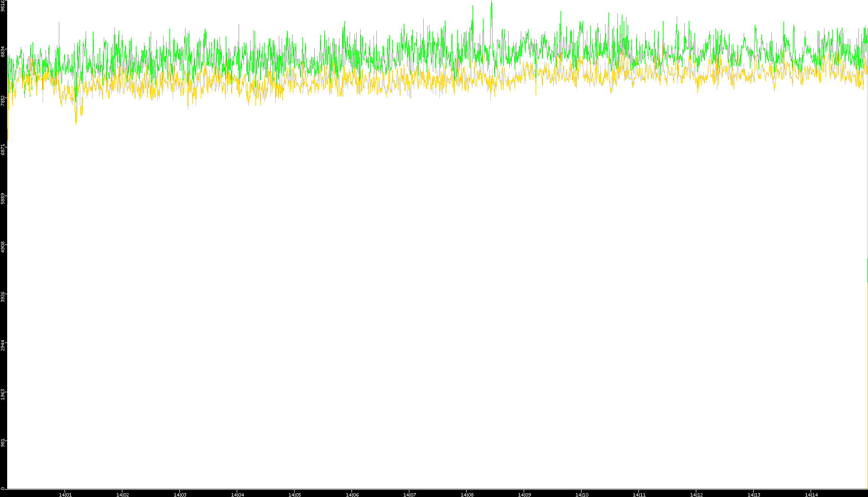Click the 14:14 time axis label
This screenshot has height=497, width=868.
tap(811, 494)
